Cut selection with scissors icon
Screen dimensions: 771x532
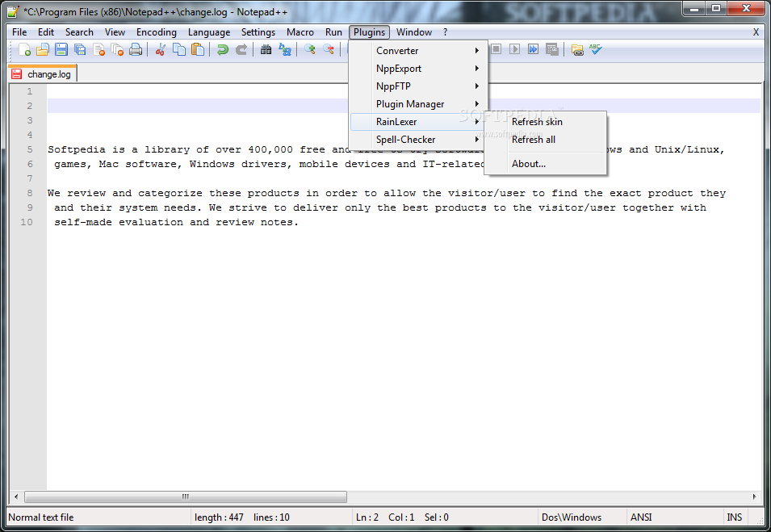(x=161, y=50)
